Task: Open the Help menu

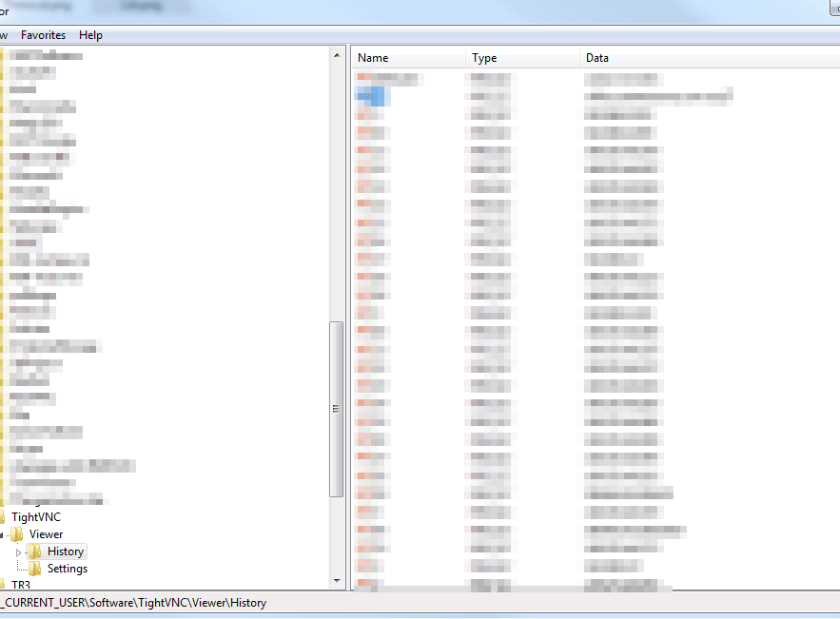Action: 90,35
